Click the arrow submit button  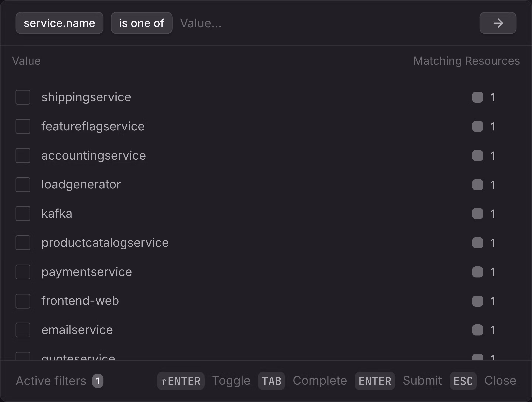(x=498, y=23)
